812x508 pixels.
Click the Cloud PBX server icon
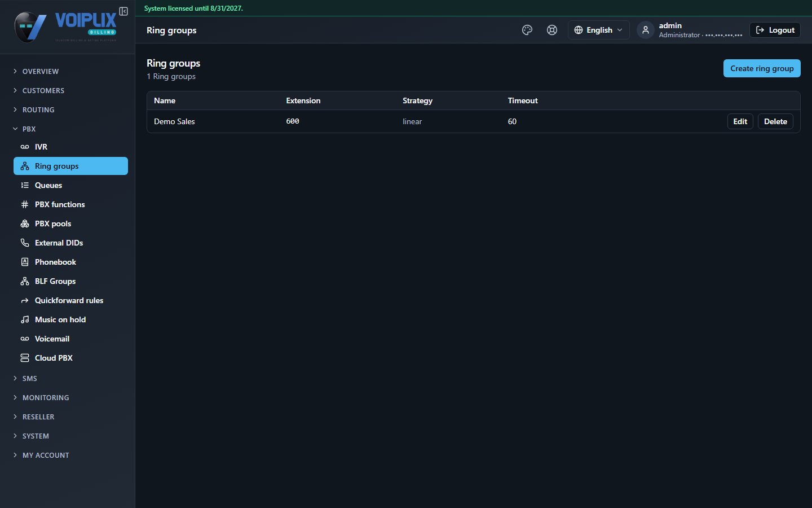click(x=25, y=358)
